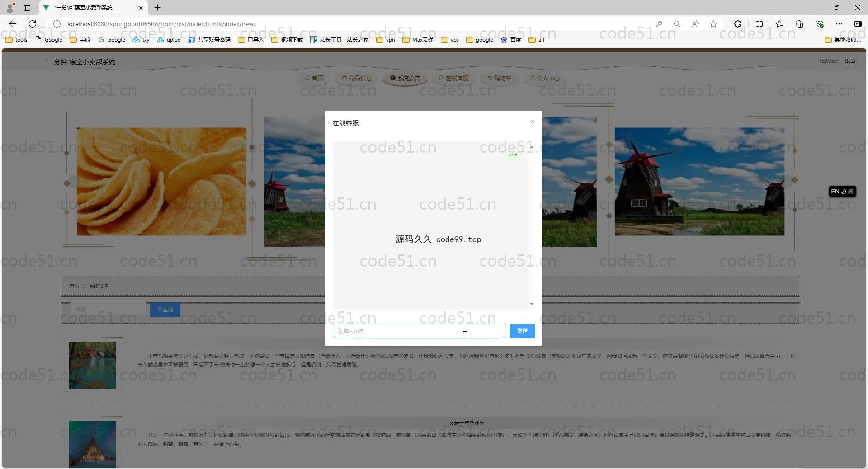The width and height of the screenshot is (868, 469).
Task: Close the 在线客服 chat dialog
Action: pyautogui.click(x=532, y=122)
